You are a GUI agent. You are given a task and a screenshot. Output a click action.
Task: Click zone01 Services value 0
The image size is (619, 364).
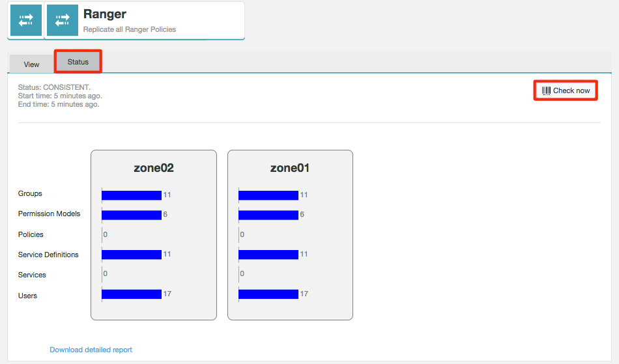tap(242, 273)
